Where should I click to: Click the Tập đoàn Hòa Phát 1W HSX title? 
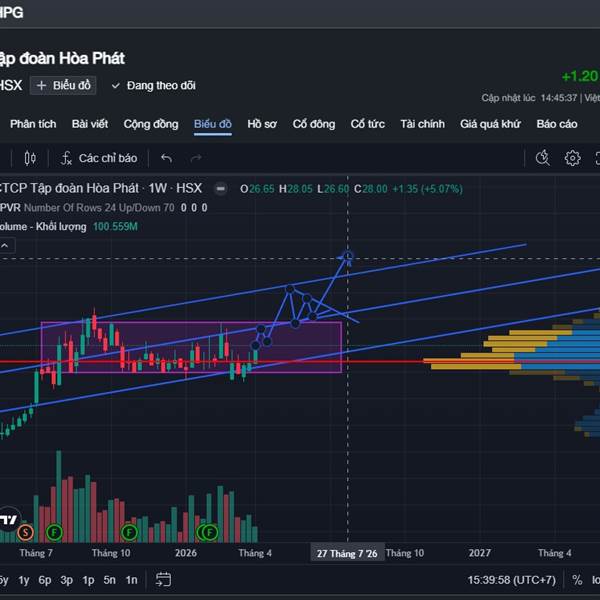pyautogui.click(x=101, y=188)
